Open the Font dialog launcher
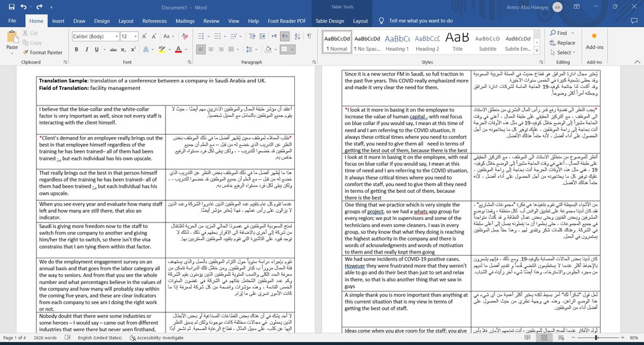This screenshot has height=345, width=644. click(189, 62)
